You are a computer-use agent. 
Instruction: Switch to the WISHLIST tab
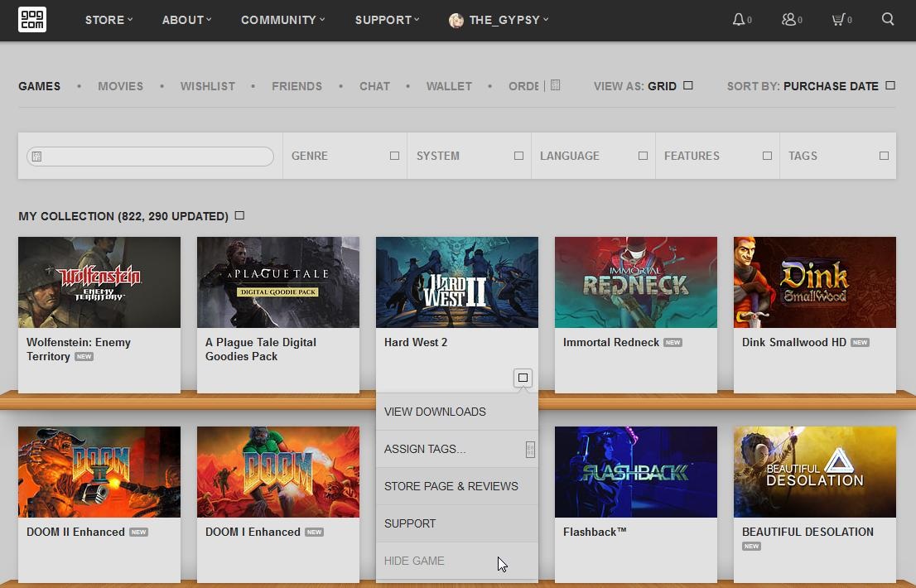(207, 86)
